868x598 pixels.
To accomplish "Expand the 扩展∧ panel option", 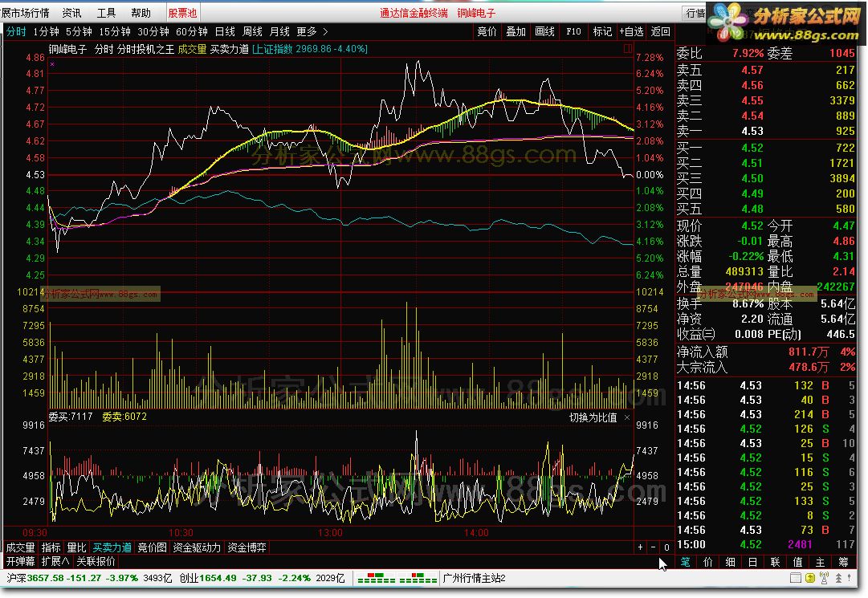I will click(x=55, y=561).
